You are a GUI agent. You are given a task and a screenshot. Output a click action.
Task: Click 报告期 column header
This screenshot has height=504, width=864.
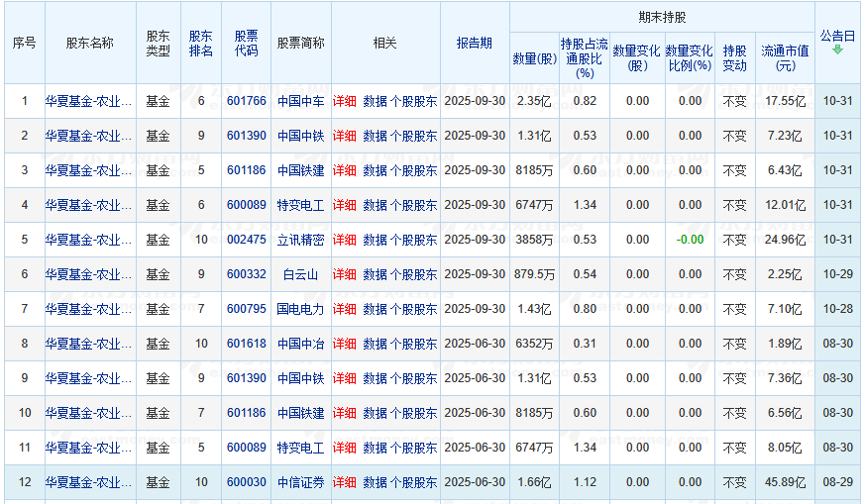475,43
